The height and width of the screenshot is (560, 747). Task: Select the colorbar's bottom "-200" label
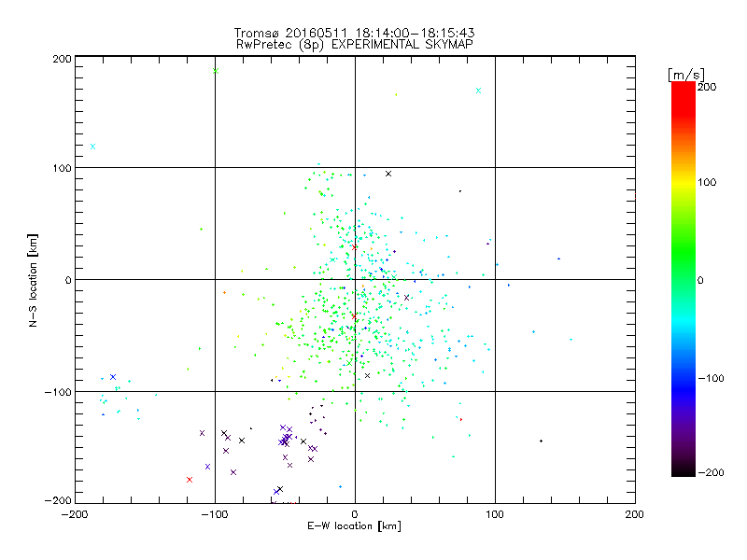coord(711,472)
